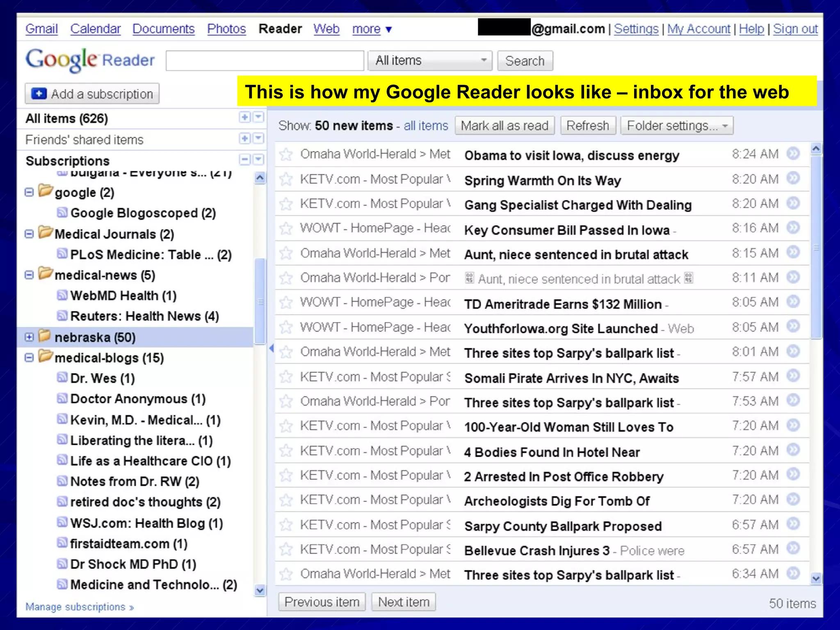The height and width of the screenshot is (630, 840).
Task: Collapse the medical-news folder
Action: (x=29, y=275)
